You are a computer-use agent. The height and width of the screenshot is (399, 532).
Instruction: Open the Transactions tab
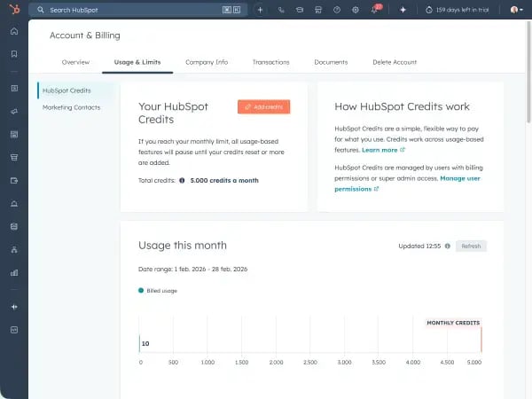270,62
